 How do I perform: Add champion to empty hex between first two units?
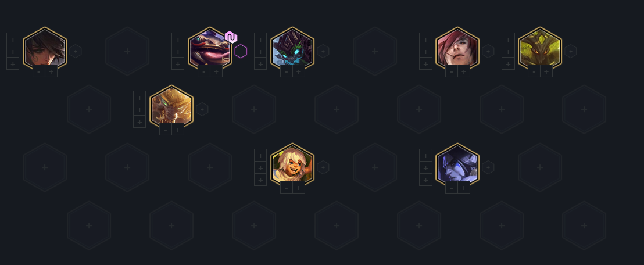point(127,51)
